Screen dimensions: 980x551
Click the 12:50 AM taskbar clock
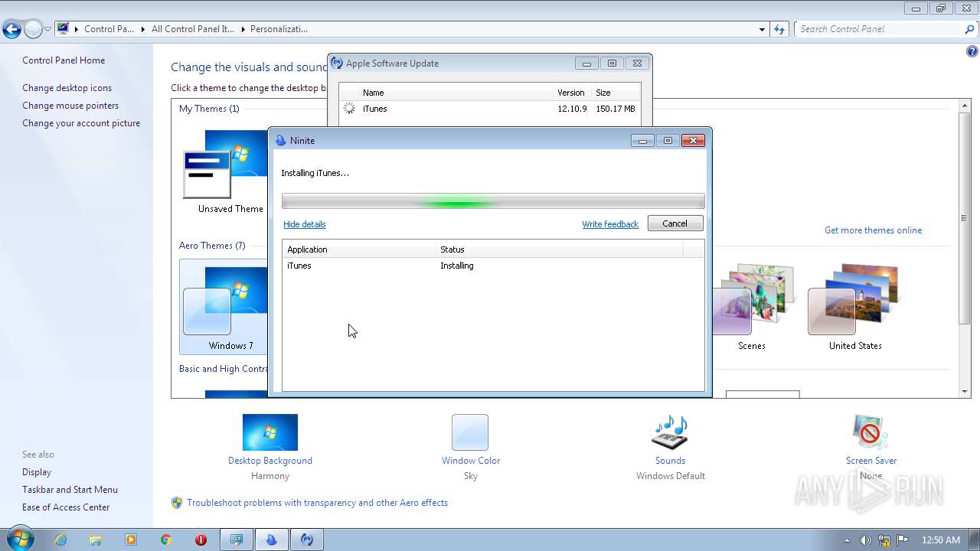click(x=941, y=540)
